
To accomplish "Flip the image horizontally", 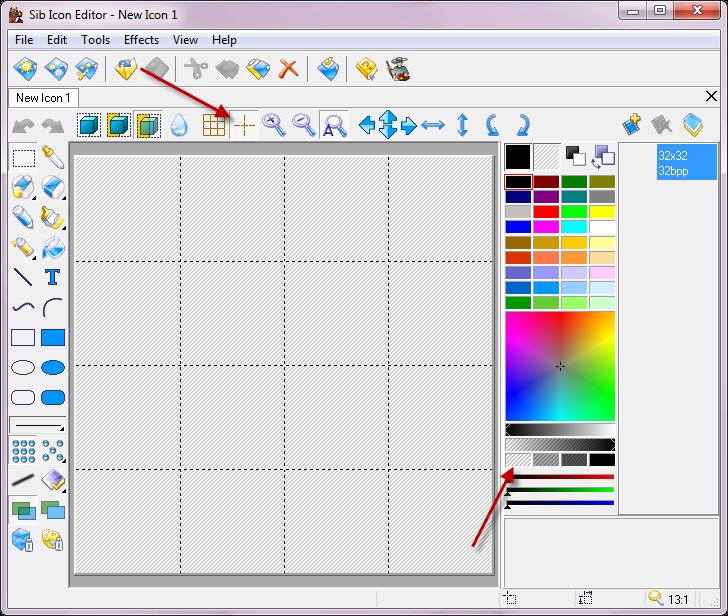I will click(432, 125).
